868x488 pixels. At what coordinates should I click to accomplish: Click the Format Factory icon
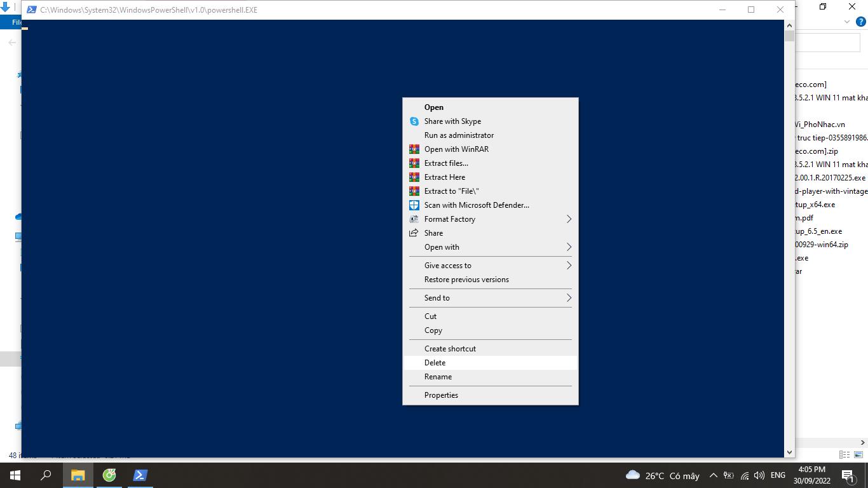(x=414, y=219)
